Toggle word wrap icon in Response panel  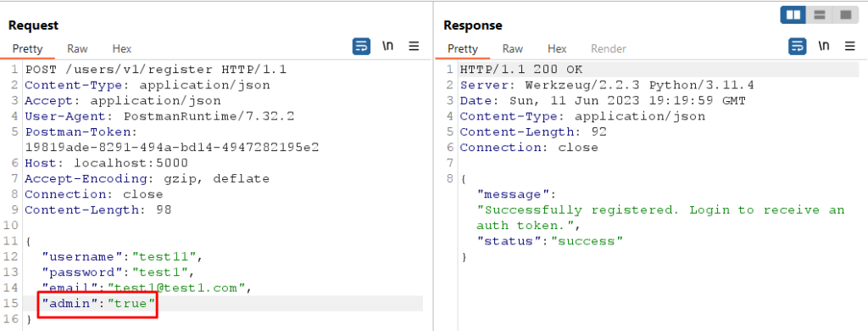click(797, 47)
